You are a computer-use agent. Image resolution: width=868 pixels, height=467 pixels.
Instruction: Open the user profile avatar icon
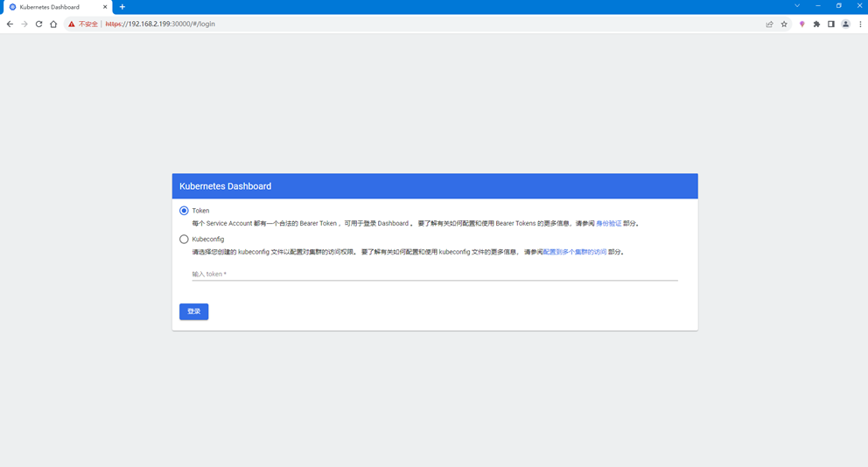tap(845, 24)
